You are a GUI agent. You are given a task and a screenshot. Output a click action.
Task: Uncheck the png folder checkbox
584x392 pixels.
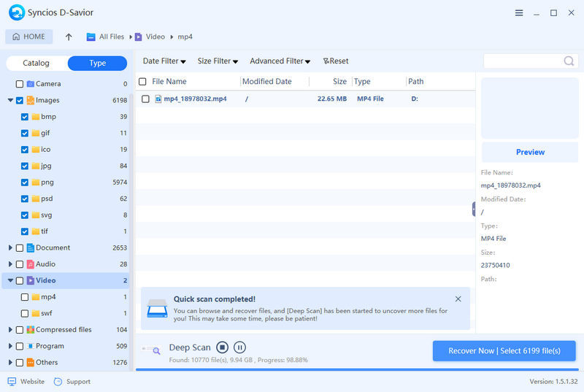click(25, 182)
